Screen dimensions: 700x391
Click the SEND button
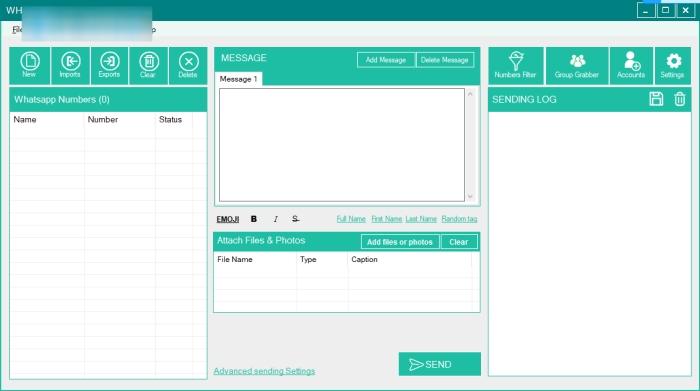coord(440,364)
